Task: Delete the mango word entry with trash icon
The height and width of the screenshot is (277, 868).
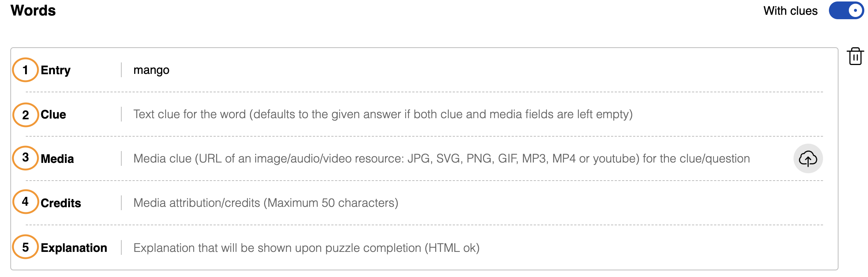Action: click(x=855, y=56)
